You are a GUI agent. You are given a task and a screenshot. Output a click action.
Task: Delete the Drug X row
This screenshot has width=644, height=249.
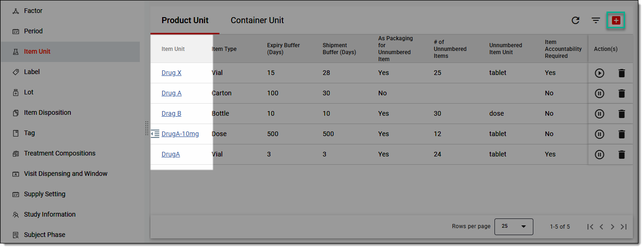pos(622,73)
